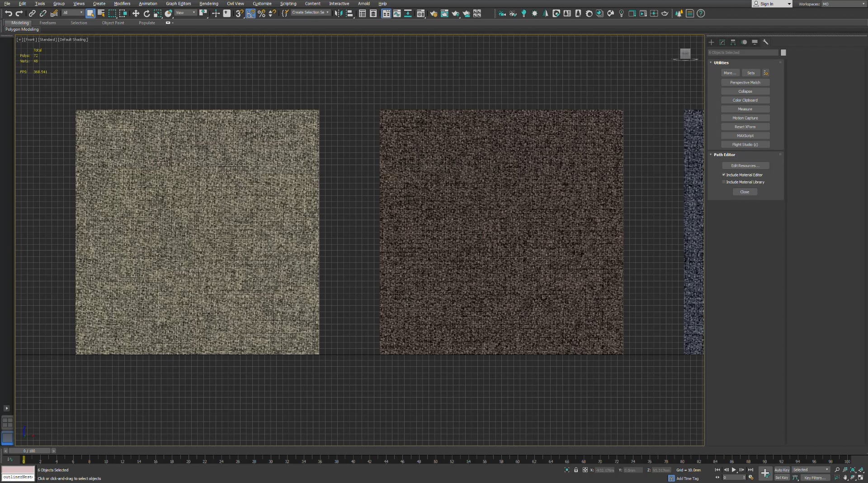
Task: Open the Workspaces dropdown
Action: [843, 4]
